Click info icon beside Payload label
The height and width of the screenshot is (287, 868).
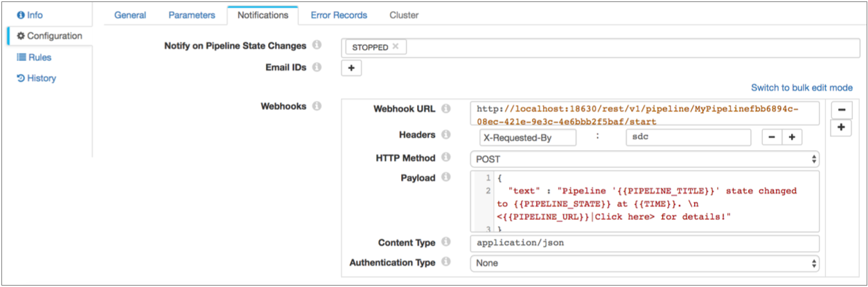tap(446, 178)
